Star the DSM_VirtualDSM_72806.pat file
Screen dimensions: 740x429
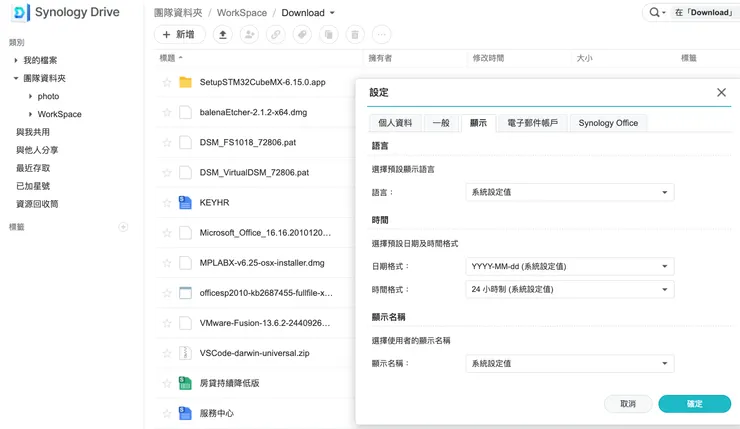167,172
